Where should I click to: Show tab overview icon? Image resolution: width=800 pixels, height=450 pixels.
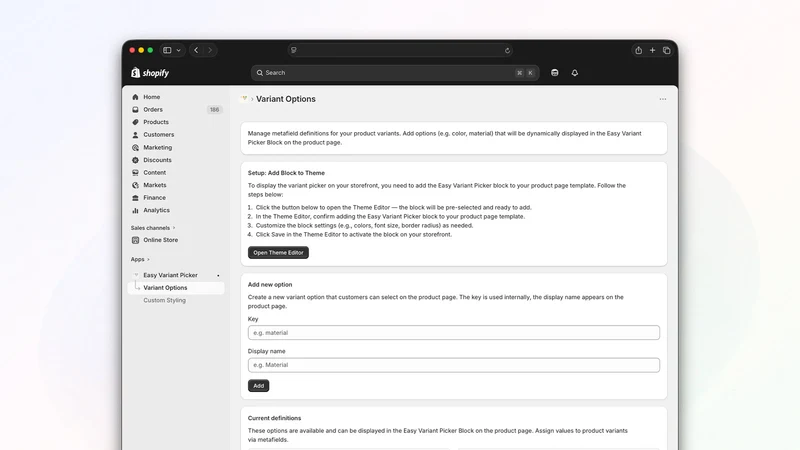point(666,50)
